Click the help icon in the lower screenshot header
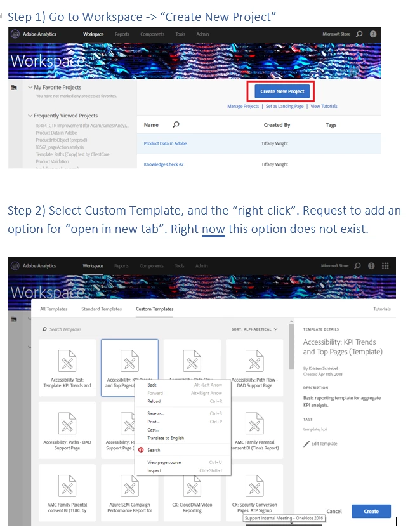 (x=371, y=265)
